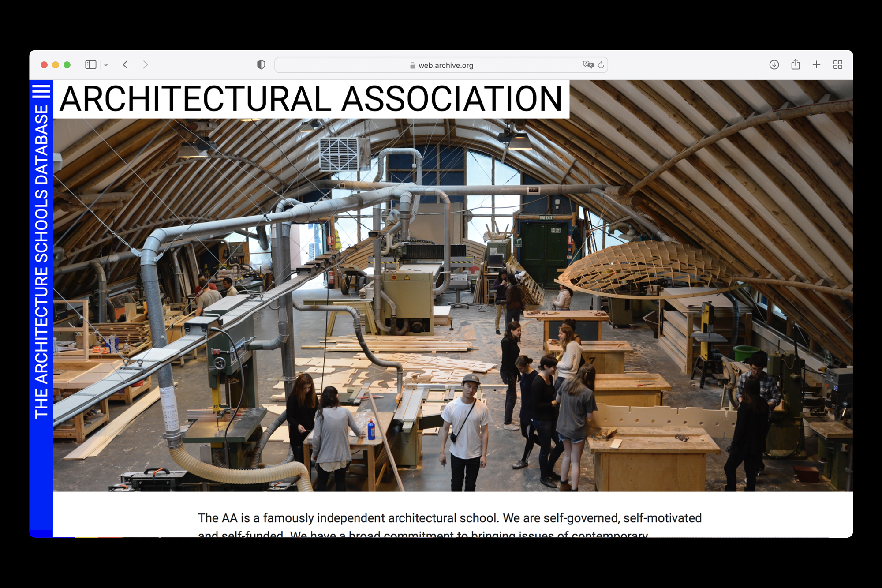Open the hamburger menu in blue sidebar
This screenshot has height=588, width=882.
41,91
